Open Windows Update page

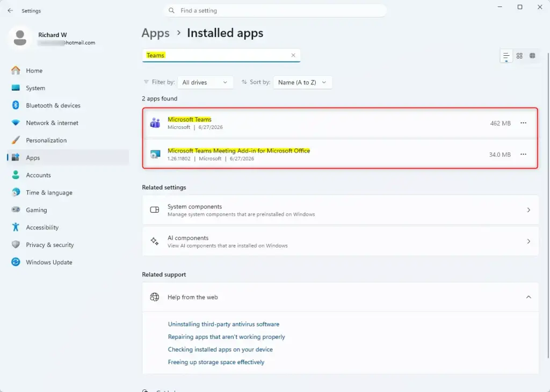click(x=68, y=262)
